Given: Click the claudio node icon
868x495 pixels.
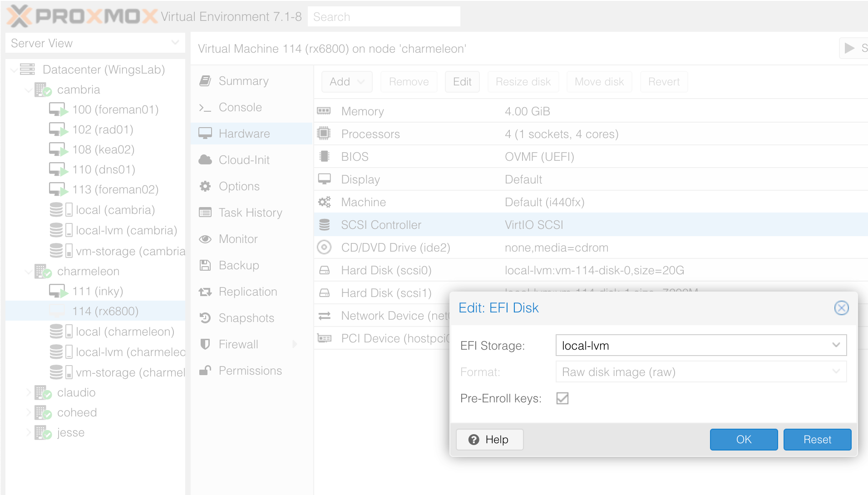Looking at the screenshot, I should (x=43, y=392).
